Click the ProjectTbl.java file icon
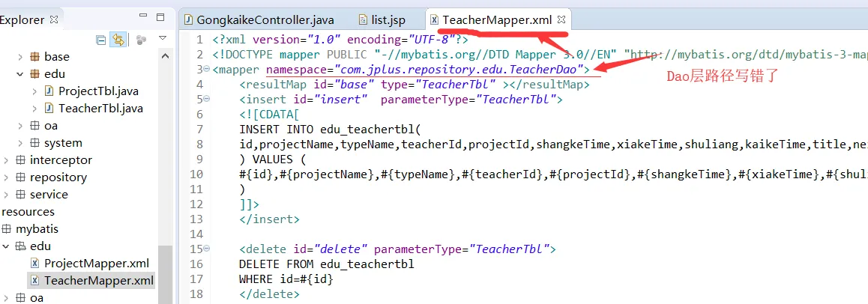 (x=49, y=91)
